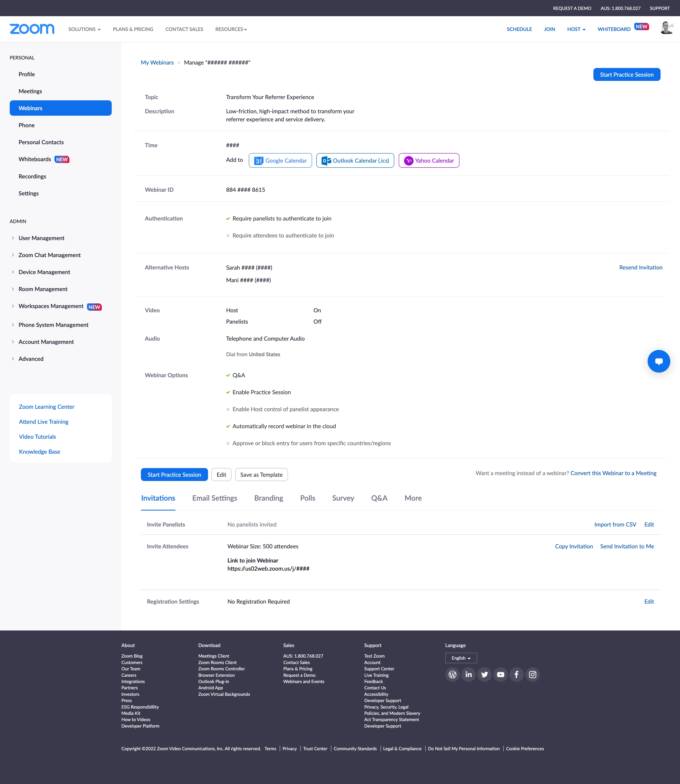Open the Host dropdown in header
The height and width of the screenshot is (784, 680).
[x=576, y=29]
